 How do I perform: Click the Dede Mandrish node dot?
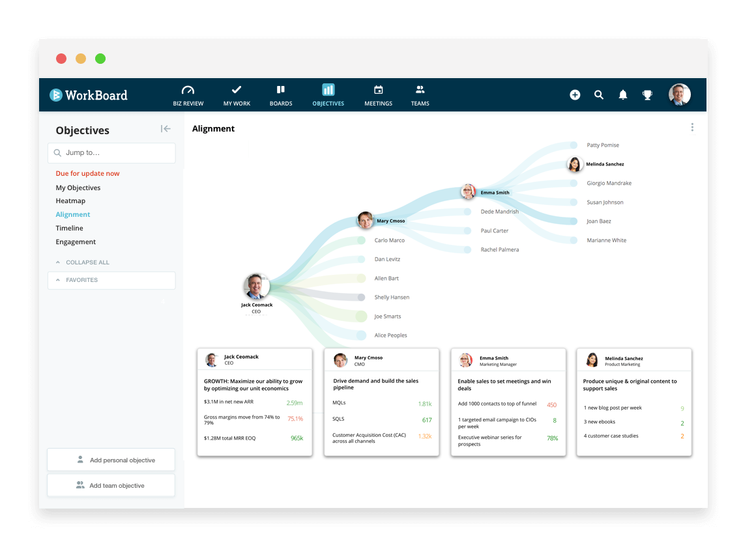(x=467, y=212)
